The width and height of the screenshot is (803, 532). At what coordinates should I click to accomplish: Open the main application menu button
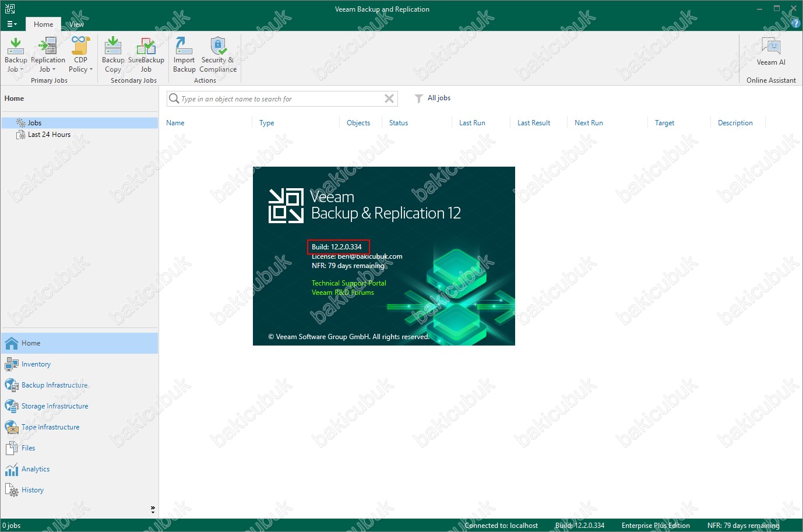[12, 24]
